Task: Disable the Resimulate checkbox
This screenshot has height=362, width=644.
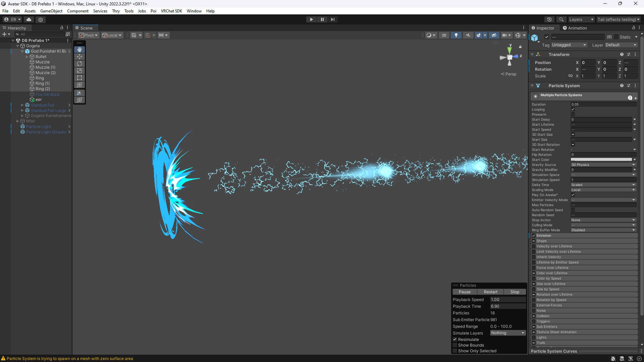Action: 455,340
